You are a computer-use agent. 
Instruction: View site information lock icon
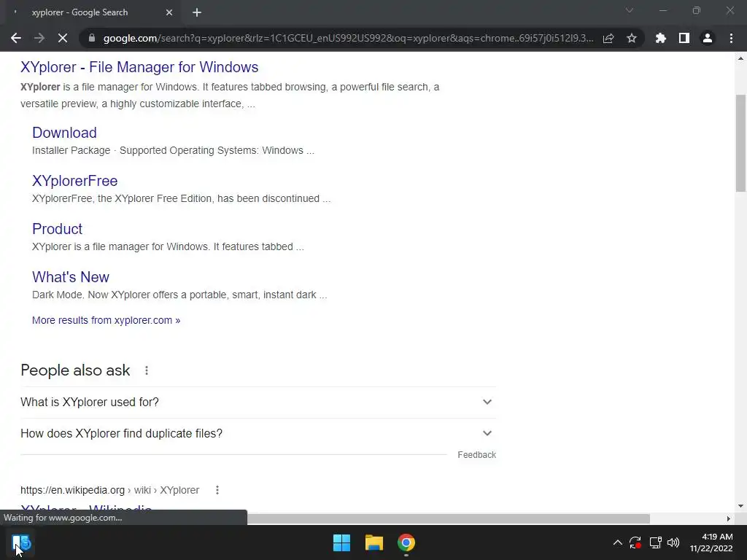92,38
